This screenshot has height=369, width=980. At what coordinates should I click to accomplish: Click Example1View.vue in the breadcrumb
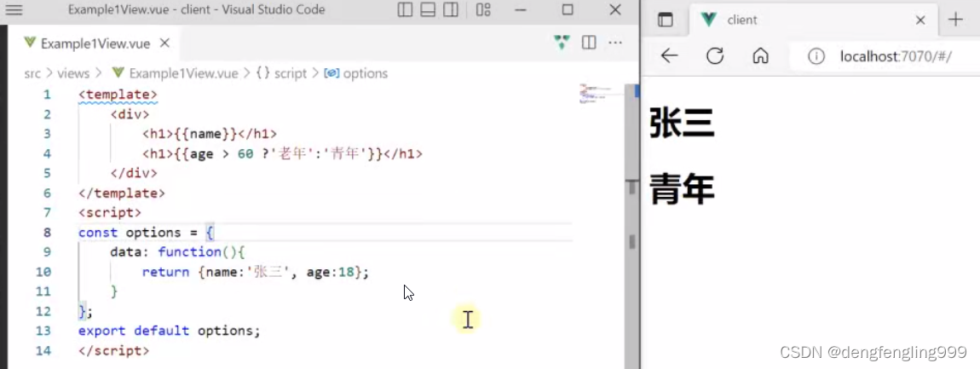(183, 73)
